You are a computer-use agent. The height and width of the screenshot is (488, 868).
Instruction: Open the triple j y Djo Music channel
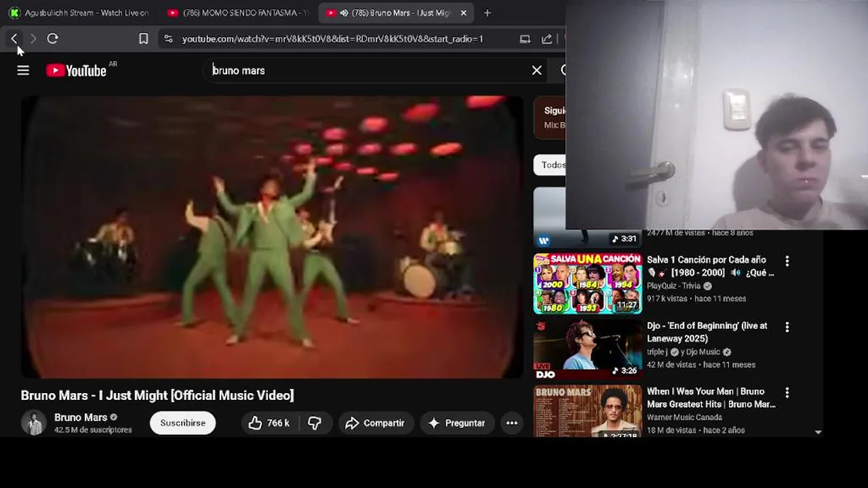pyautogui.click(x=689, y=352)
